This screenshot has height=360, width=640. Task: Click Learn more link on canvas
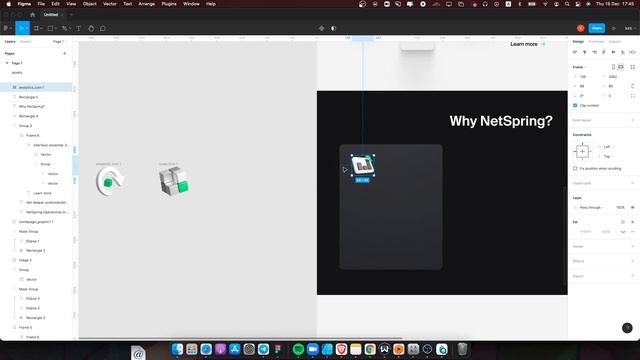(x=527, y=44)
